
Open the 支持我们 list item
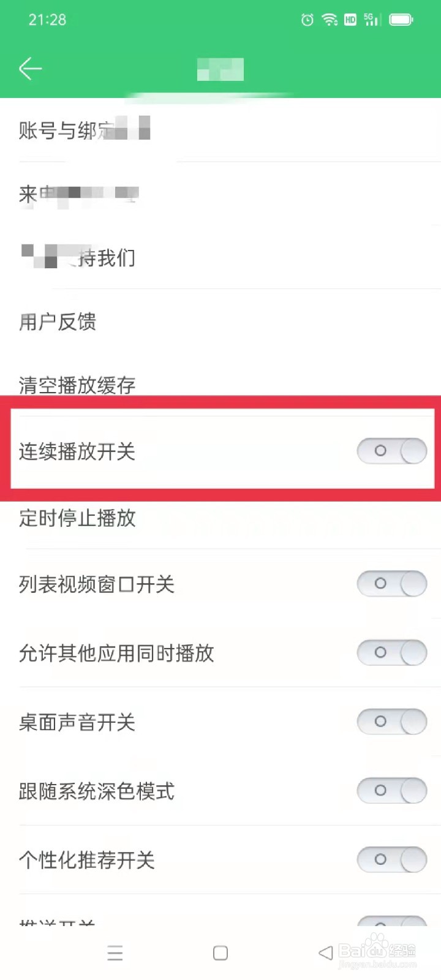click(221, 257)
